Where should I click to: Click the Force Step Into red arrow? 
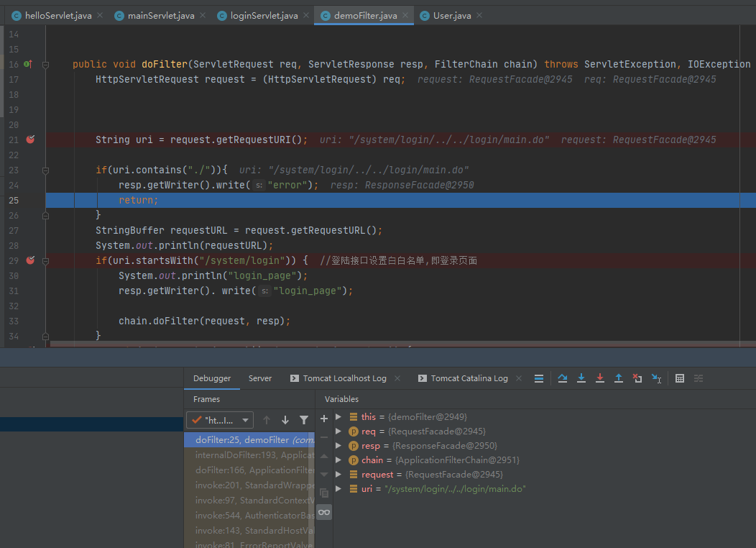tap(600, 378)
